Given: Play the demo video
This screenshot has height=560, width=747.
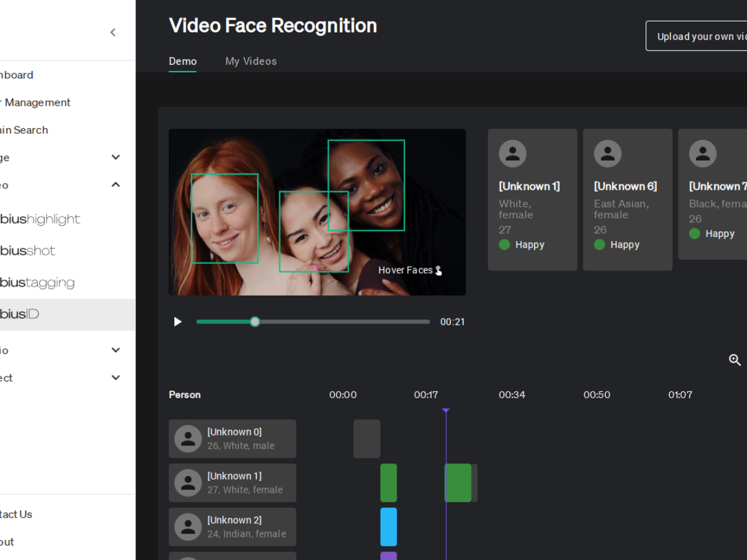Looking at the screenshot, I should [177, 322].
